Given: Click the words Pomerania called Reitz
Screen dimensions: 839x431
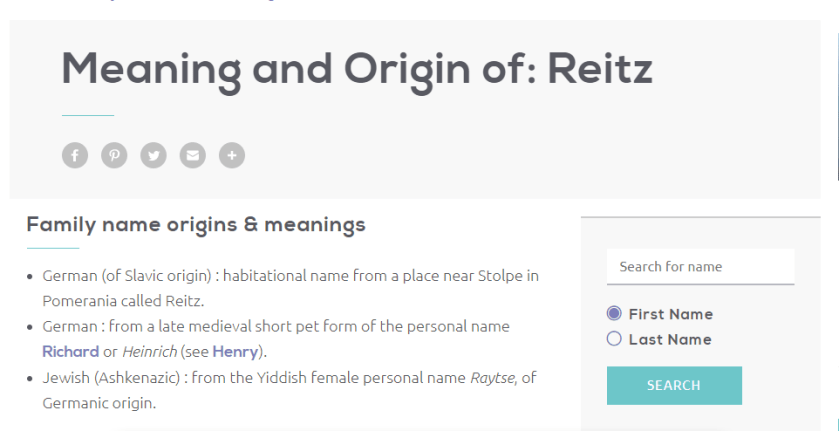Looking at the screenshot, I should tap(123, 300).
